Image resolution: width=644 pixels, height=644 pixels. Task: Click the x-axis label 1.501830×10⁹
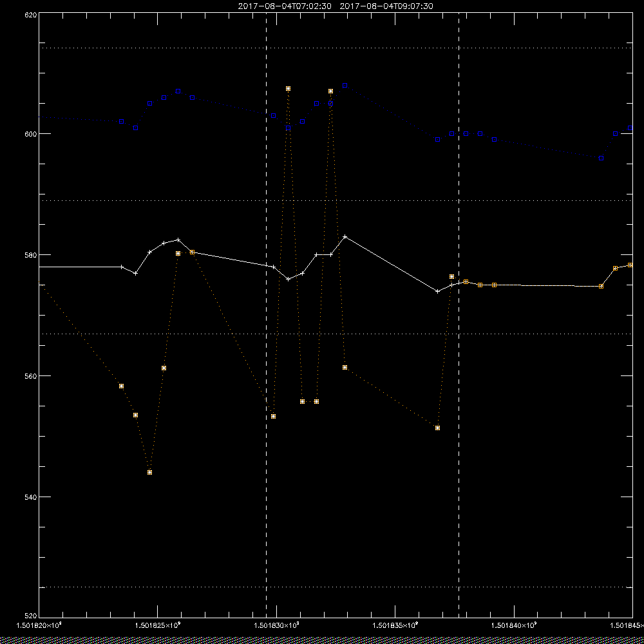(276, 625)
